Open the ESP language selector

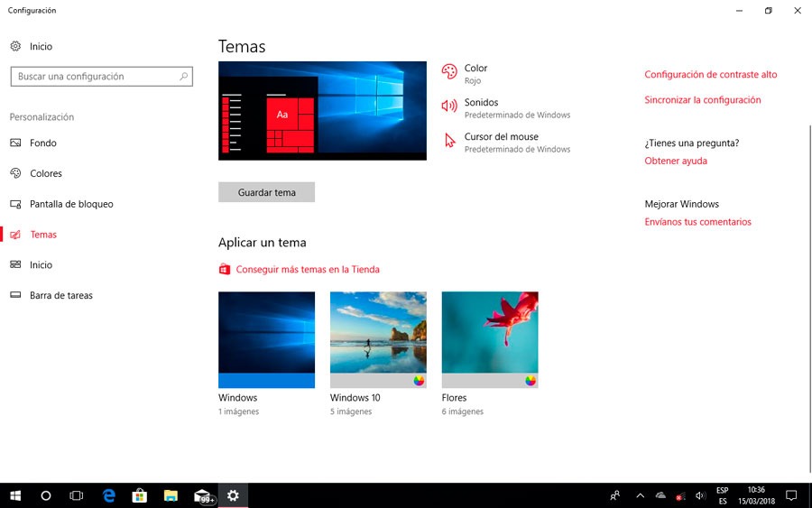tap(723, 495)
